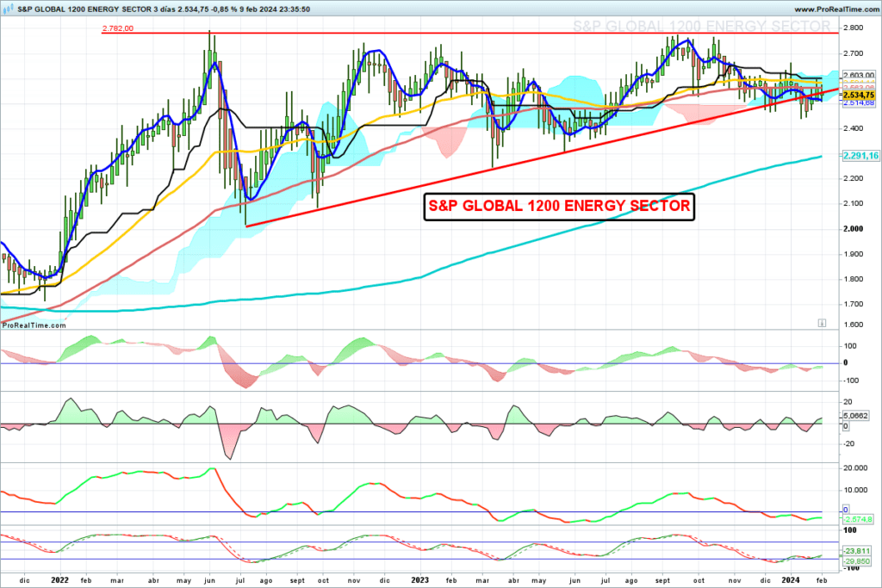
Task: Select the red S&P GLOBAL 1200 ENERGY SECTOR text box
Action: pos(559,207)
